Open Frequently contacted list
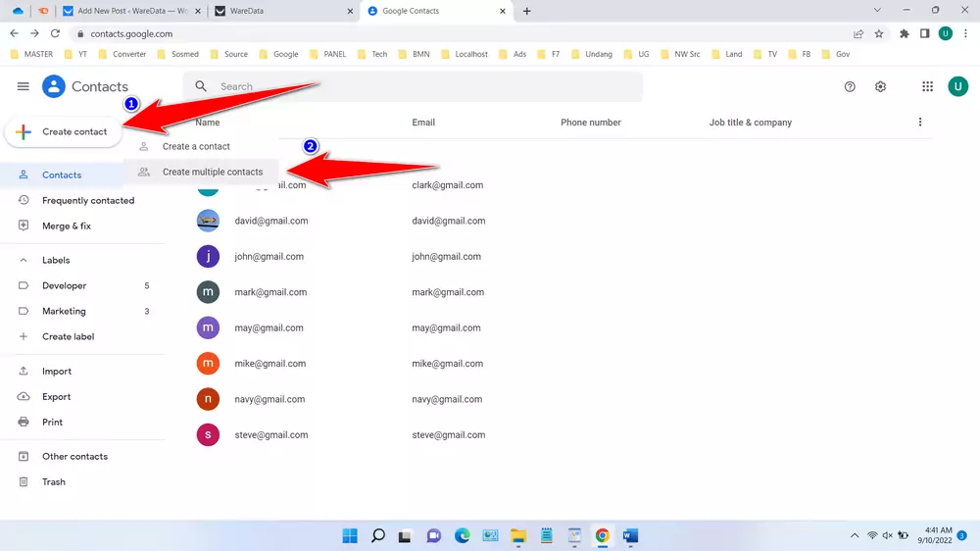 click(x=88, y=201)
